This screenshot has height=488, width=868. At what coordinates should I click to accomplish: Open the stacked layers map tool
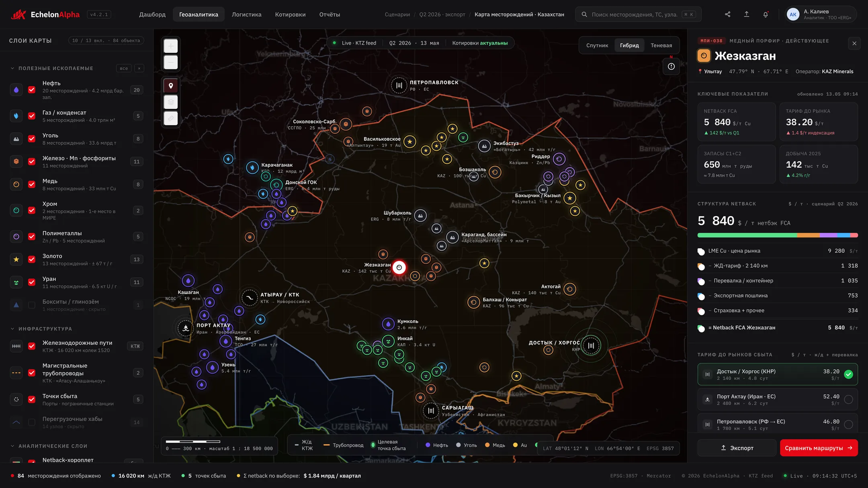point(171,102)
